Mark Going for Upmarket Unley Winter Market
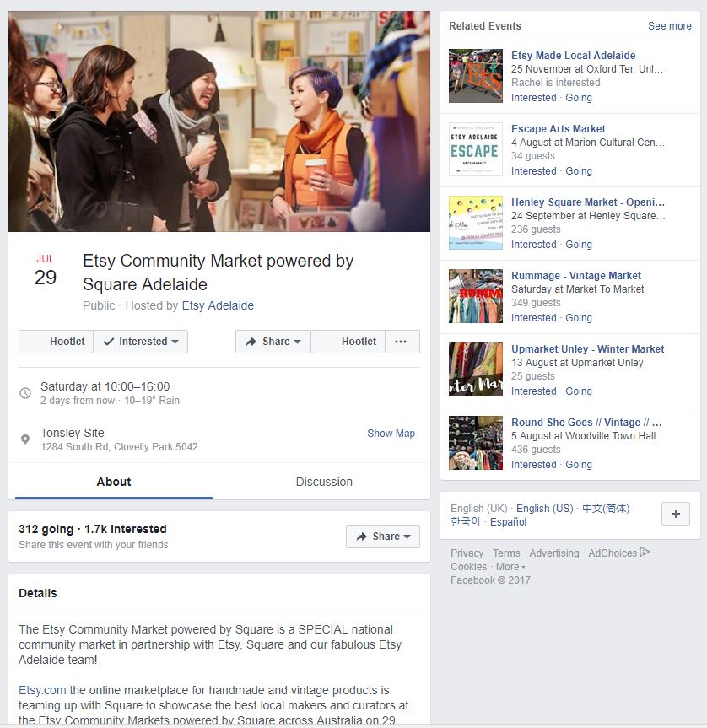The image size is (707, 728). click(579, 391)
